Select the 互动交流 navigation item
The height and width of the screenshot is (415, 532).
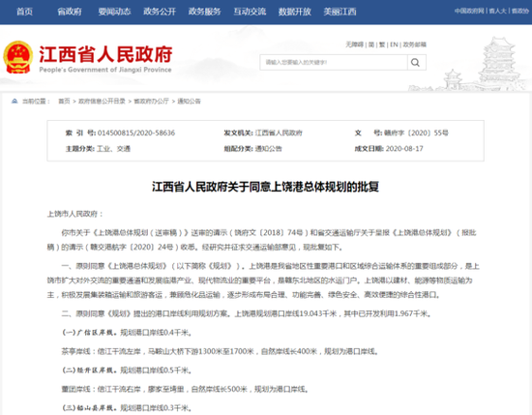(250, 12)
